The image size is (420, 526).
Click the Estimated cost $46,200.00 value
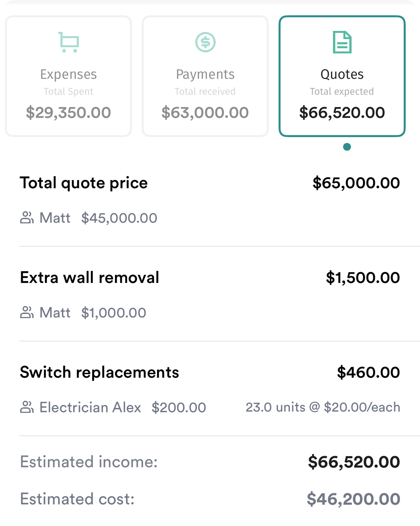[x=353, y=499]
